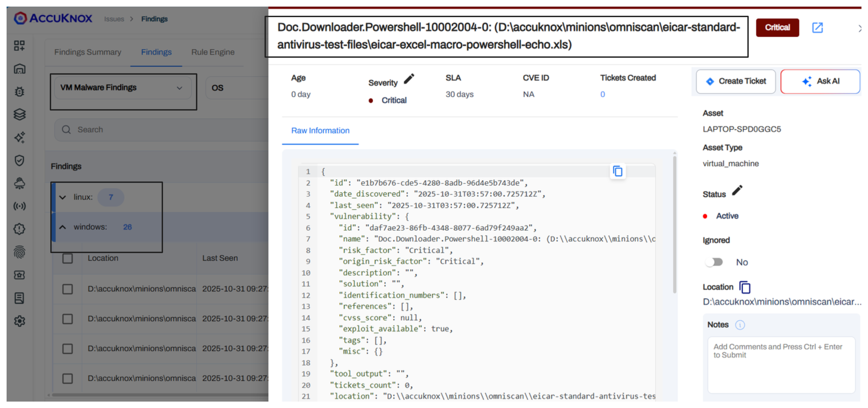Open the Settings gear in the sidebar
The width and height of the screenshot is (868, 408).
click(20, 321)
